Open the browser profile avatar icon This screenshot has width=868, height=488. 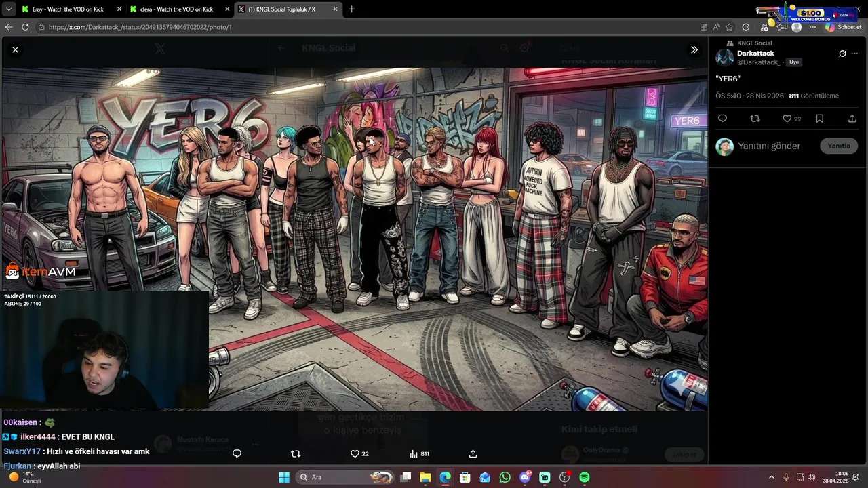[x=797, y=27]
